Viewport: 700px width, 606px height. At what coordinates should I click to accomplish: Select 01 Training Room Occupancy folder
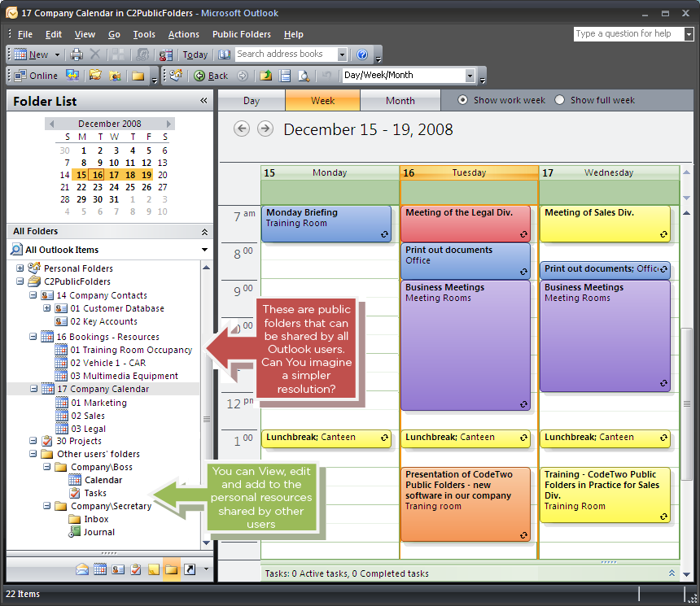tap(131, 350)
